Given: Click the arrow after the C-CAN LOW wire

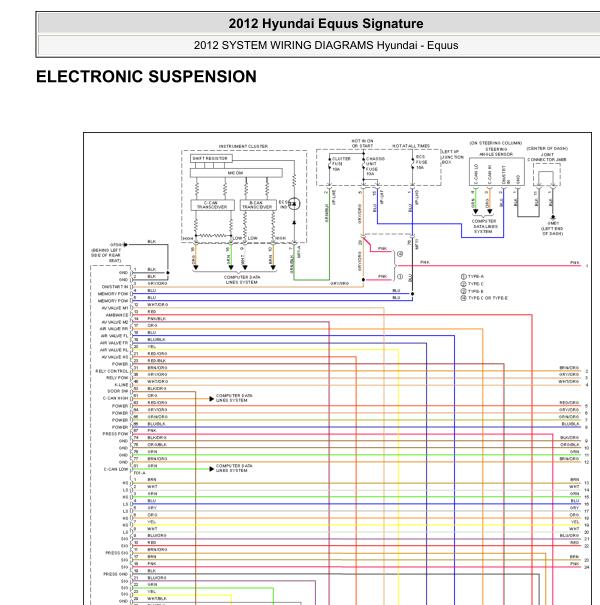Looking at the screenshot, I should (x=211, y=469).
